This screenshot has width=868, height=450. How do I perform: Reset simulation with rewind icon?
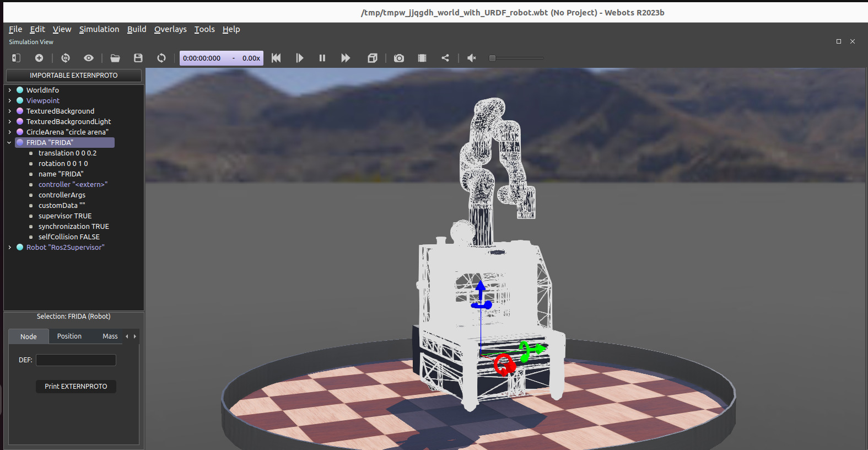[276, 58]
